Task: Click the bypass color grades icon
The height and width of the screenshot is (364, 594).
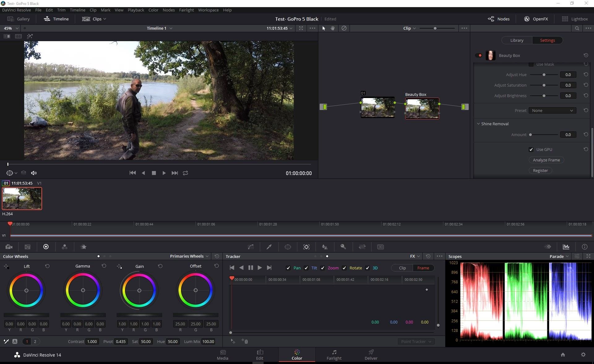Action: pyautogui.click(x=344, y=28)
